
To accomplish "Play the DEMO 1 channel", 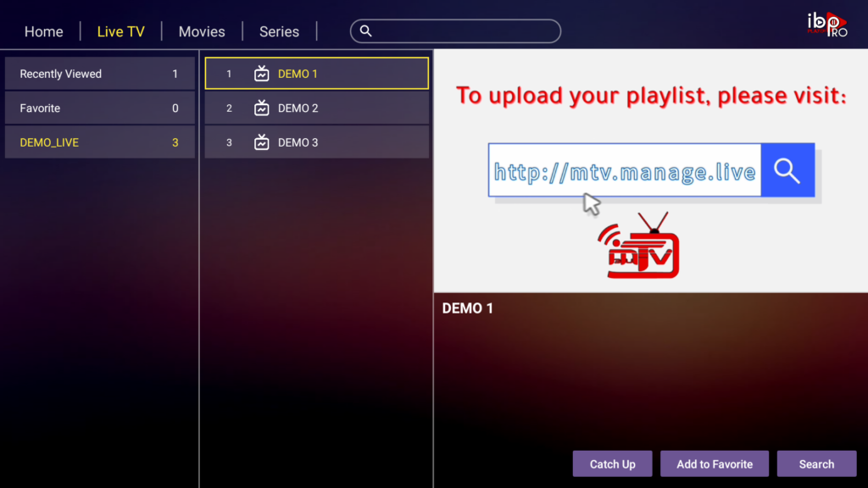I will 316,74.
